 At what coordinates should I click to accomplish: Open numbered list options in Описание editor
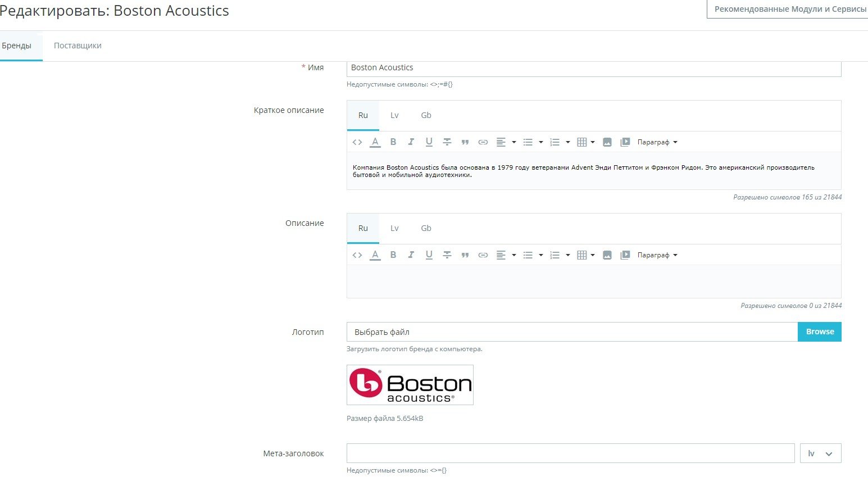pos(560,255)
